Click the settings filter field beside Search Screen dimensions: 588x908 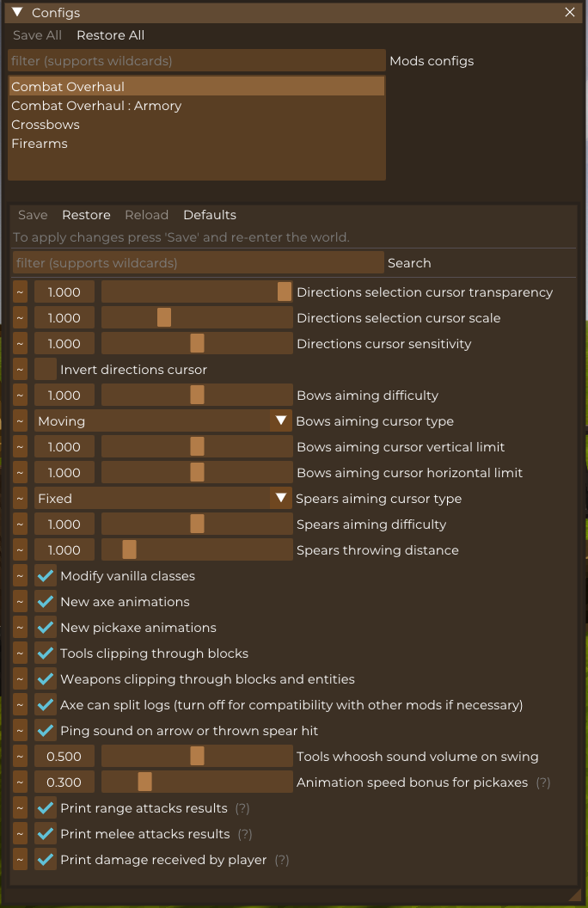click(x=198, y=263)
